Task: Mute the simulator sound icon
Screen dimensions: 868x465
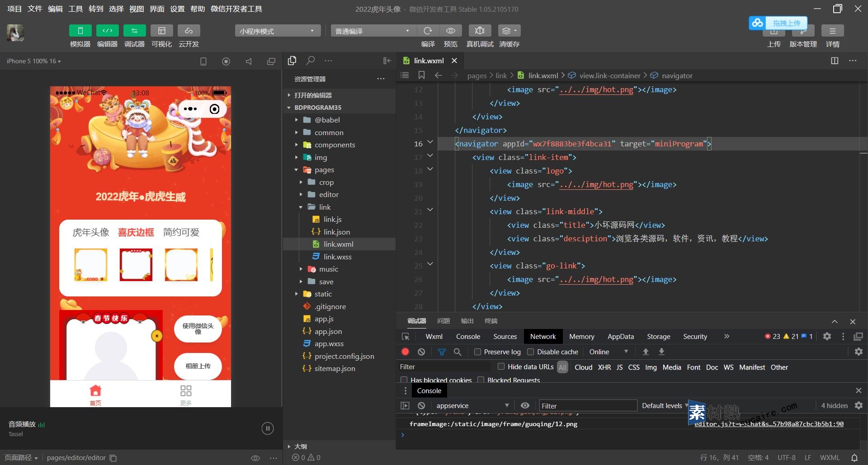Action: click(249, 61)
